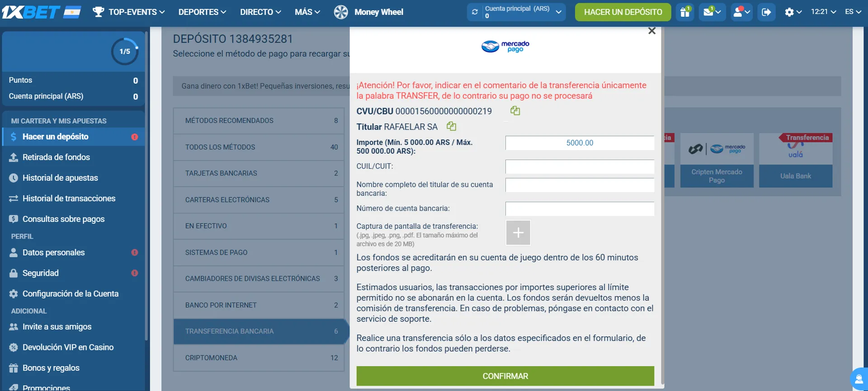Click the Argentina flag icon
The height and width of the screenshot is (391, 868).
click(x=72, y=12)
